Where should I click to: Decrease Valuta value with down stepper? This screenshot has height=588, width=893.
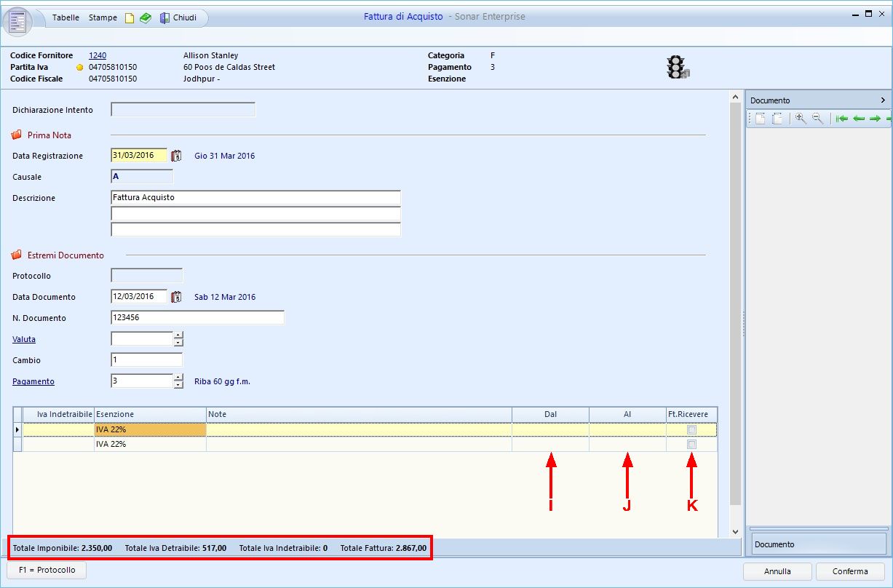click(178, 343)
